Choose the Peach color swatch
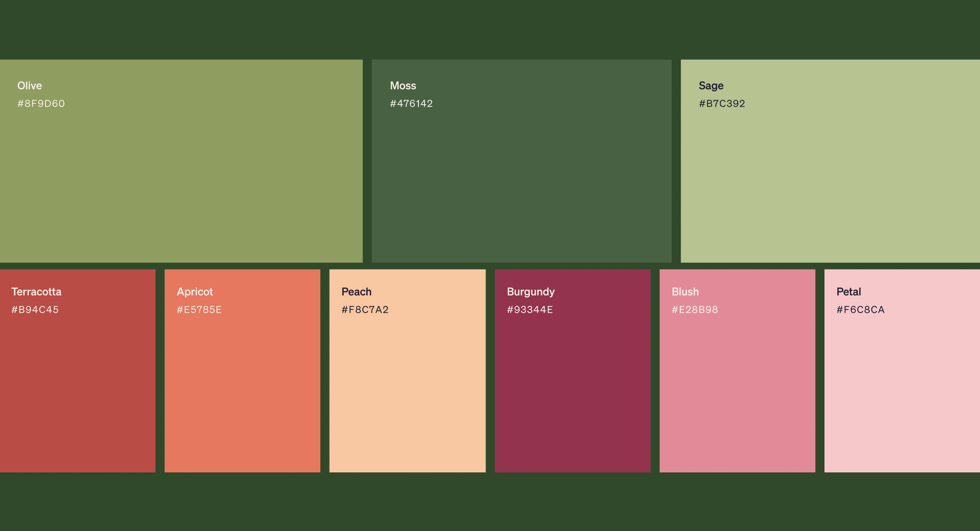The height and width of the screenshot is (531, 980). coord(408,371)
